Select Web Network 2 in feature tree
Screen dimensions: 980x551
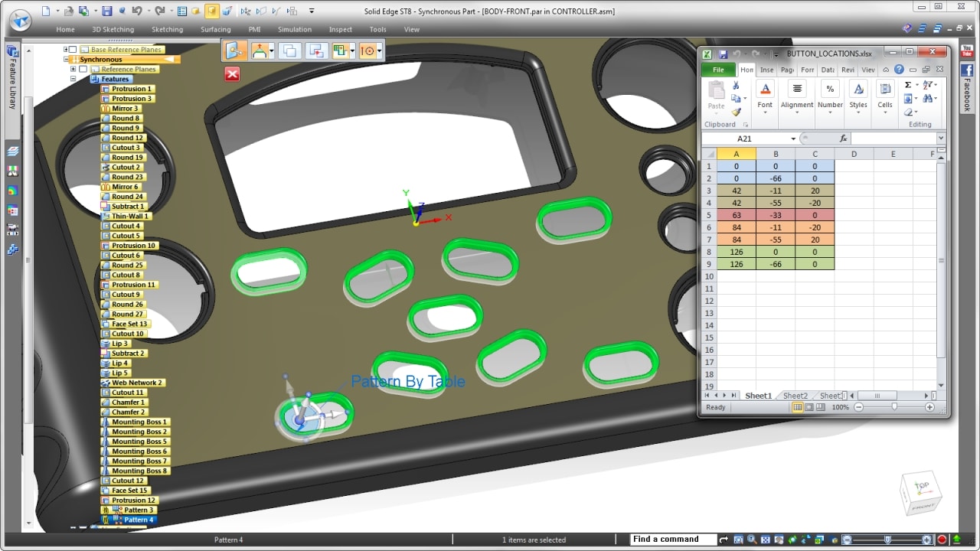pyautogui.click(x=136, y=383)
